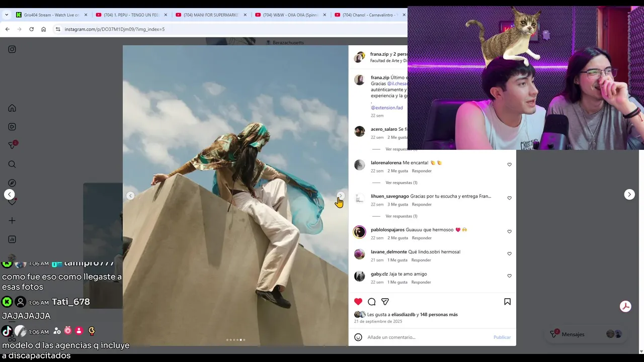This screenshot has height=362, width=644.
Task: Go to Instagram Home icon in sidebar
Action: pyautogui.click(x=12, y=108)
